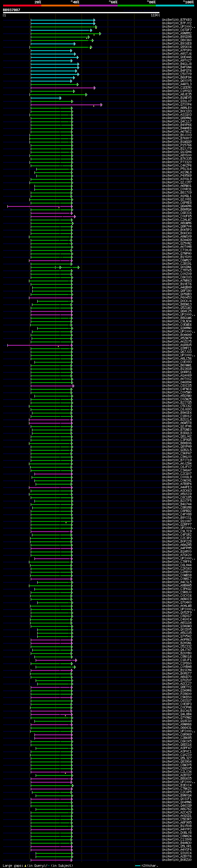Select label UniRef100_Q8R7V4
197x868 pixels.
[x=177, y=226]
